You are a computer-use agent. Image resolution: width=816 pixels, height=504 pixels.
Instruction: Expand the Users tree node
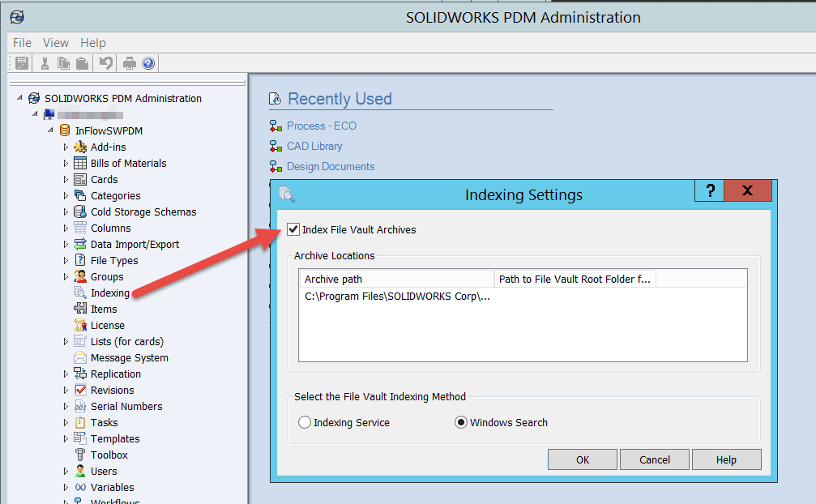pos(66,472)
